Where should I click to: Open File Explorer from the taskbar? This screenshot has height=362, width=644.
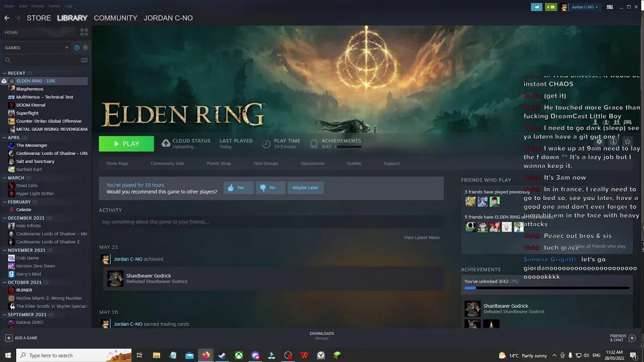point(156,355)
